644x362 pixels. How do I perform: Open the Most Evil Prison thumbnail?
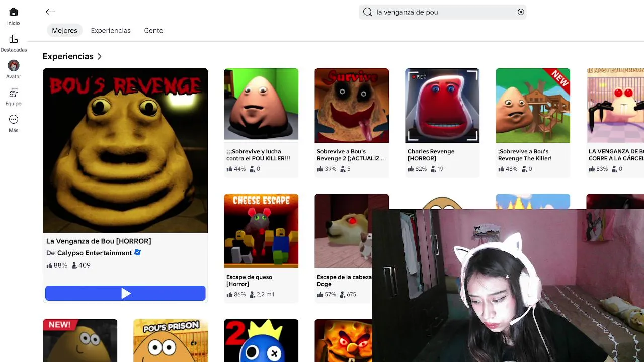pos(615,106)
